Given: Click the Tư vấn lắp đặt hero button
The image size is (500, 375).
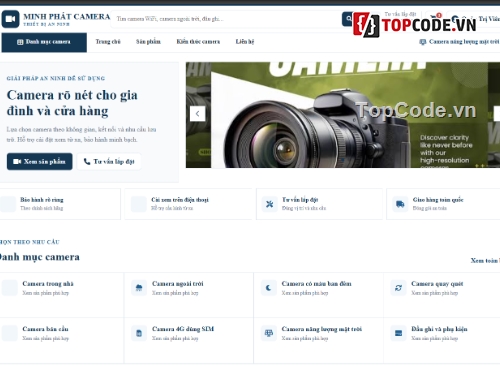Looking at the screenshot, I should point(109,162).
